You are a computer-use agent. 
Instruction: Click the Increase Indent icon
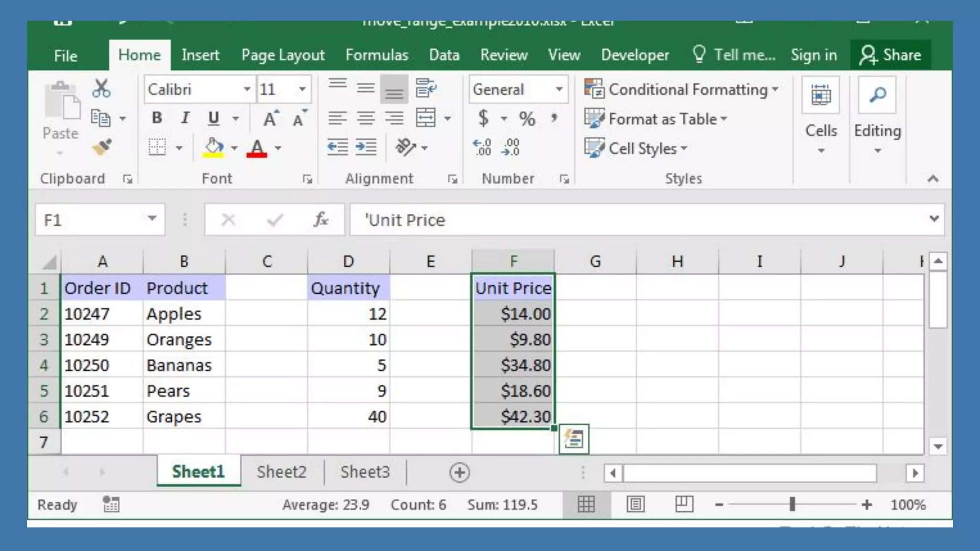point(366,147)
